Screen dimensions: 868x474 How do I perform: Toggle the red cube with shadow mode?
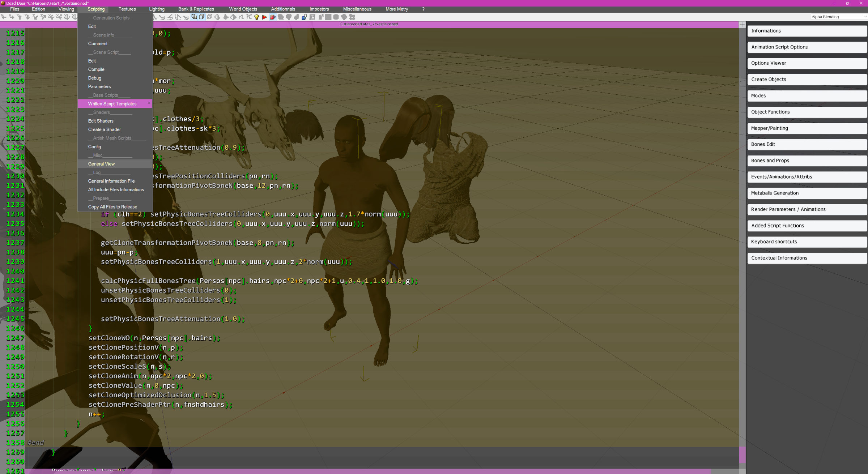pyautogui.click(x=272, y=17)
